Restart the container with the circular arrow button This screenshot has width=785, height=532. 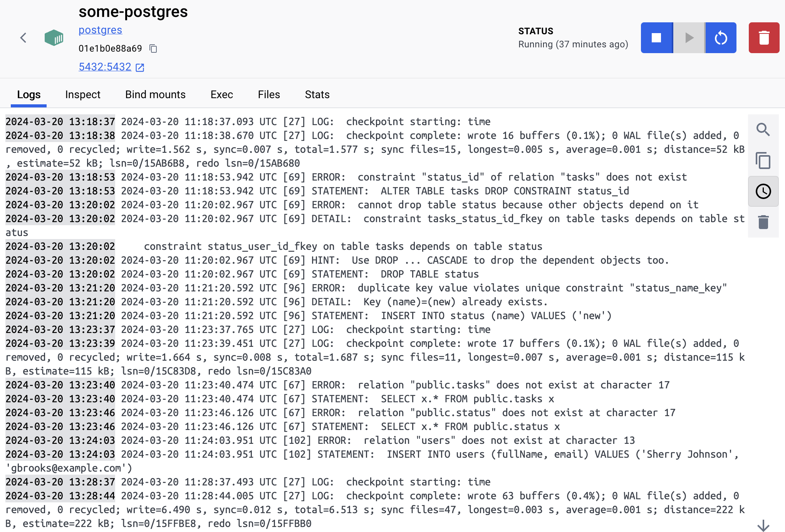coord(721,38)
